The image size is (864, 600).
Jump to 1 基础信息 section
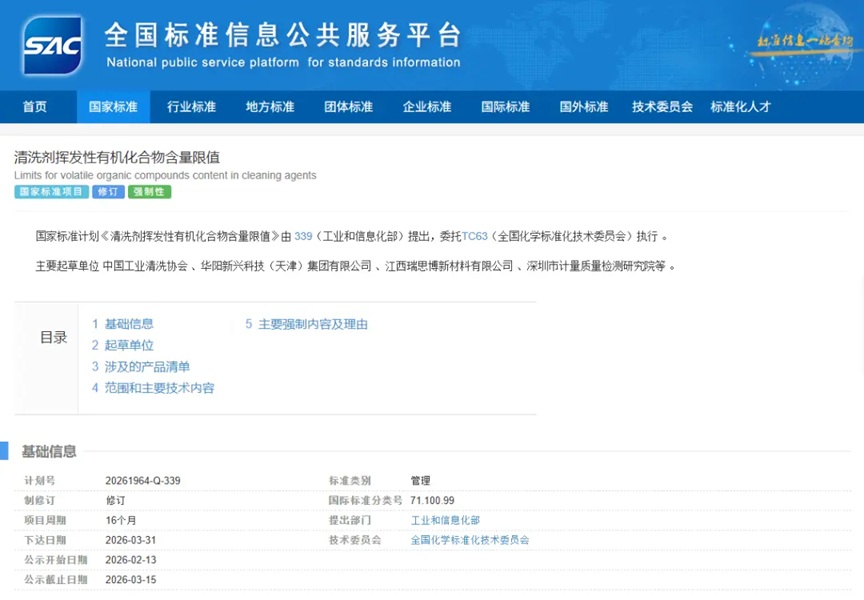point(122,324)
